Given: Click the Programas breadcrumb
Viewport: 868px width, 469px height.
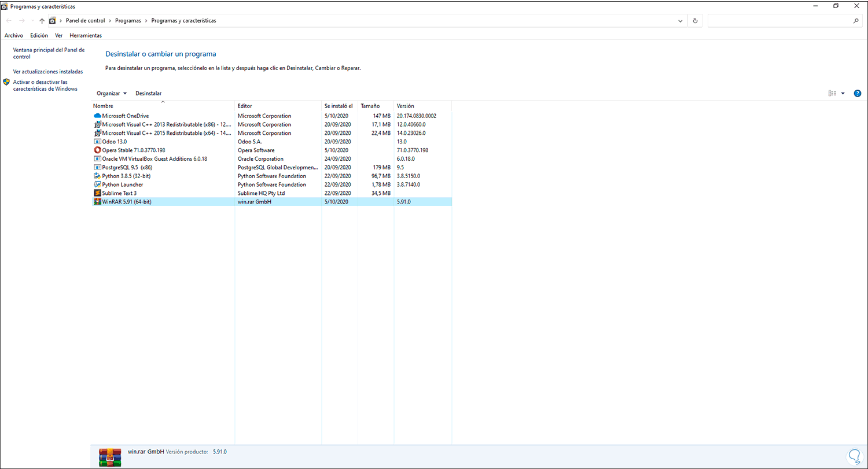Looking at the screenshot, I should tap(128, 21).
